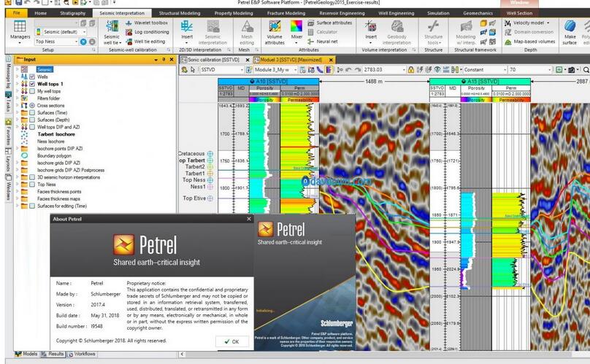Open the Top Ness dropdown in Setup

tap(77, 42)
